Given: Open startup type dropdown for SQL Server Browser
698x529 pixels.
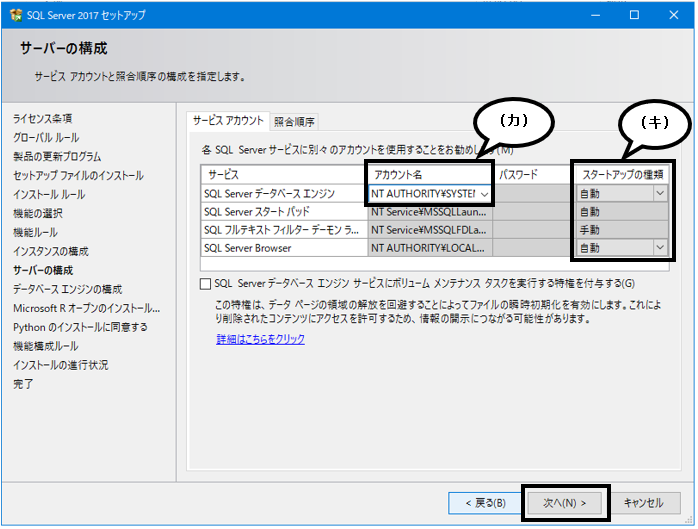Looking at the screenshot, I should tap(660, 247).
